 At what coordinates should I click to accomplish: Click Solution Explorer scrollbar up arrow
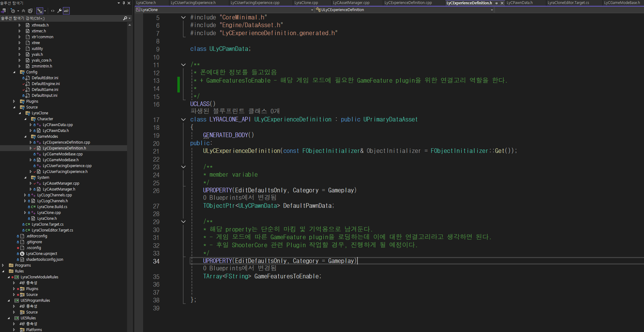coord(130,25)
